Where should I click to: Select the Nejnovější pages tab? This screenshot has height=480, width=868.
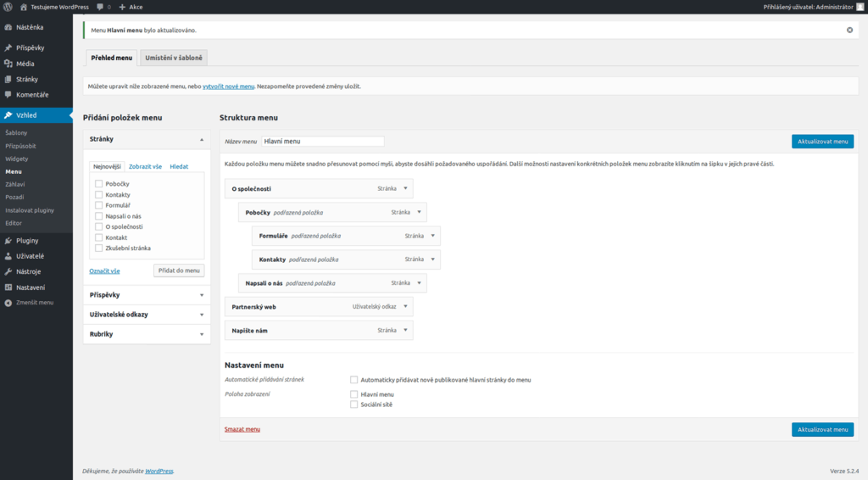[x=107, y=167]
